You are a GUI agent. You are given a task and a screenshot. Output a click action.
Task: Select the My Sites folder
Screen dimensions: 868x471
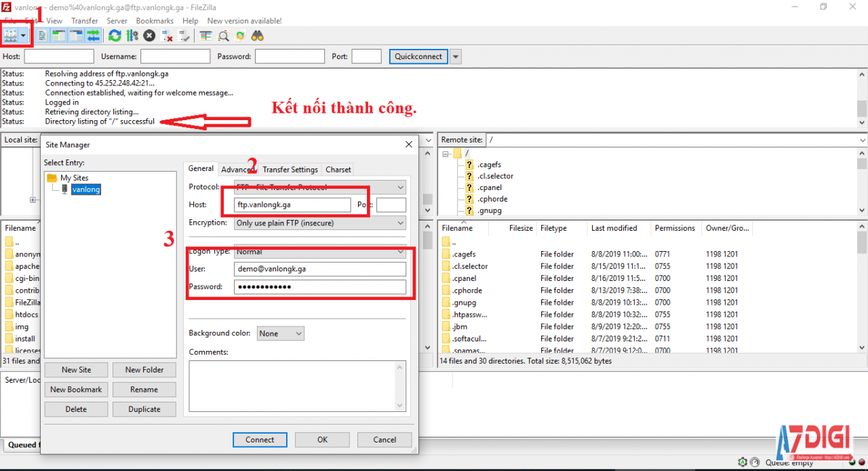pos(75,178)
